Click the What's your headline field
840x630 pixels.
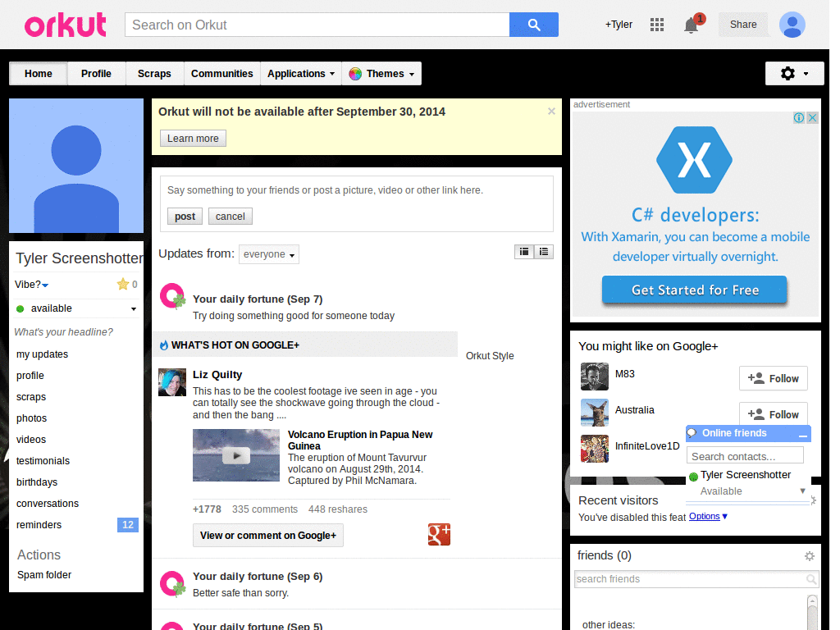click(64, 332)
